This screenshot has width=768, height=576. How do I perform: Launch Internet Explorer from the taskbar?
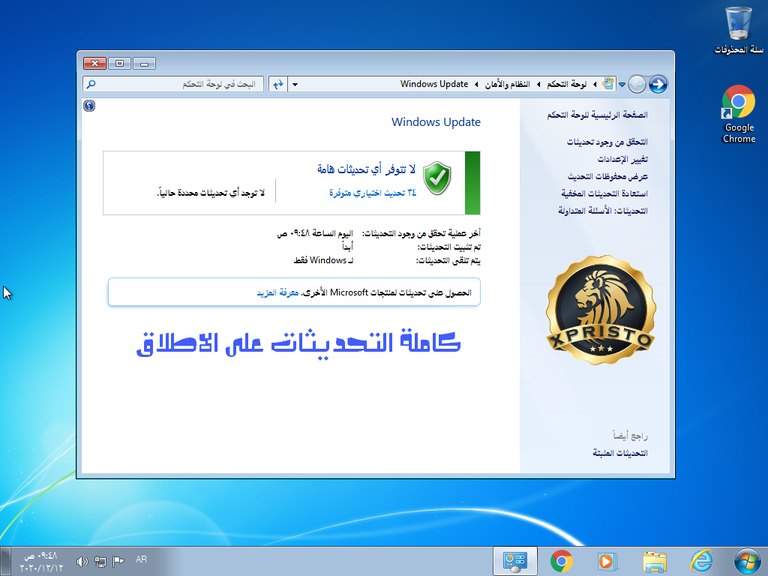click(x=701, y=561)
